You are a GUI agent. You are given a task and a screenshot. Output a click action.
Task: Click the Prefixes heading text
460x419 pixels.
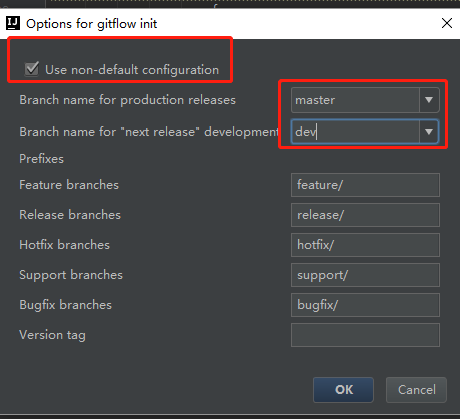tap(41, 159)
